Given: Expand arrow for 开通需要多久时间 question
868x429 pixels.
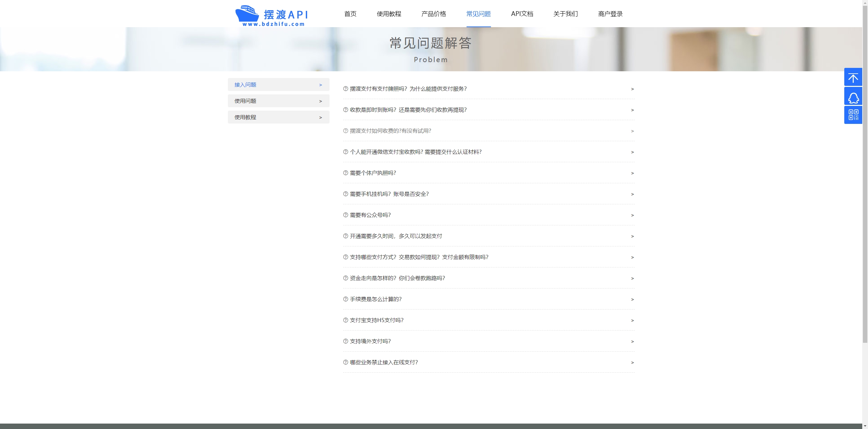Looking at the screenshot, I should (632, 236).
